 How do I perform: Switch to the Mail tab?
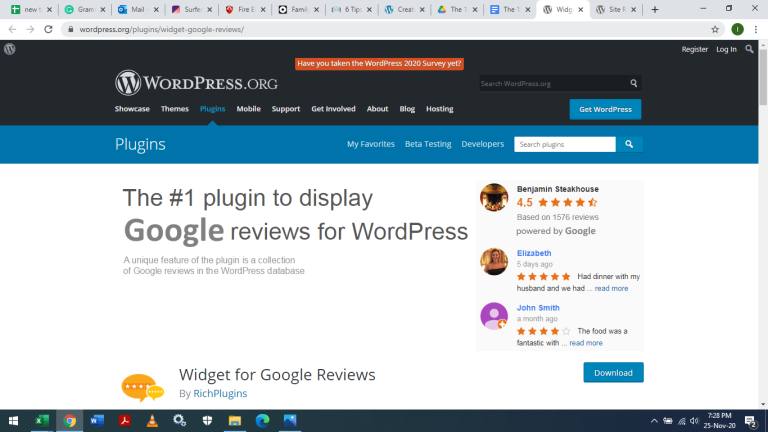click(138, 9)
